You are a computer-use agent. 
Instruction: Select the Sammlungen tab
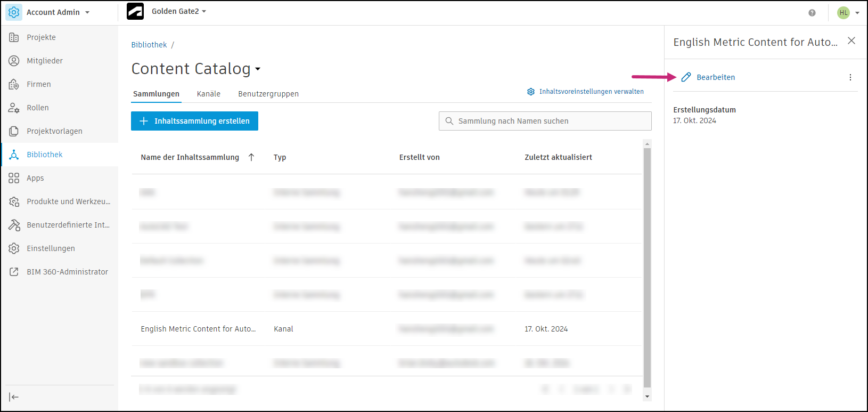point(156,94)
